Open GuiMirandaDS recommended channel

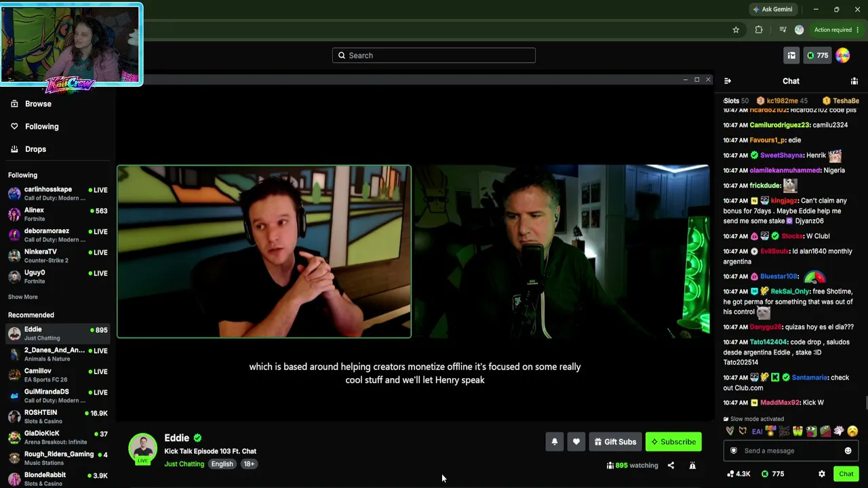tap(58, 396)
